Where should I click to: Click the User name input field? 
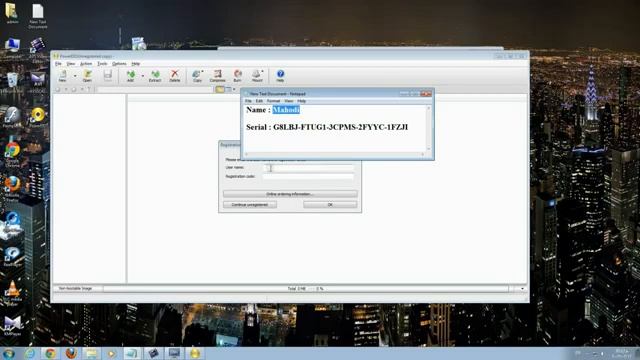pyautogui.click(x=308, y=168)
